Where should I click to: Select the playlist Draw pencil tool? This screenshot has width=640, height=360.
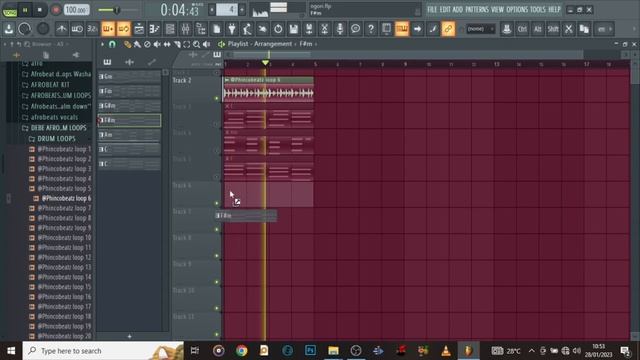pyautogui.click(x=127, y=44)
